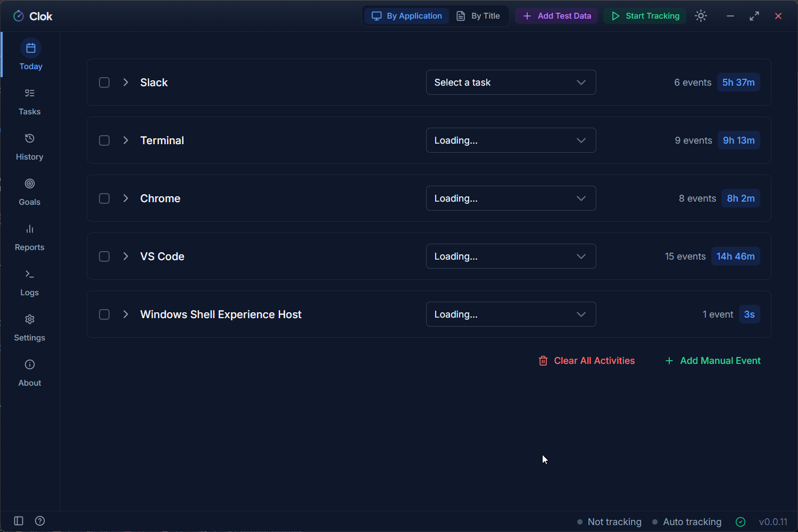Open Slack's Select a task dropdown
The image size is (798, 532).
(x=511, y=82)
